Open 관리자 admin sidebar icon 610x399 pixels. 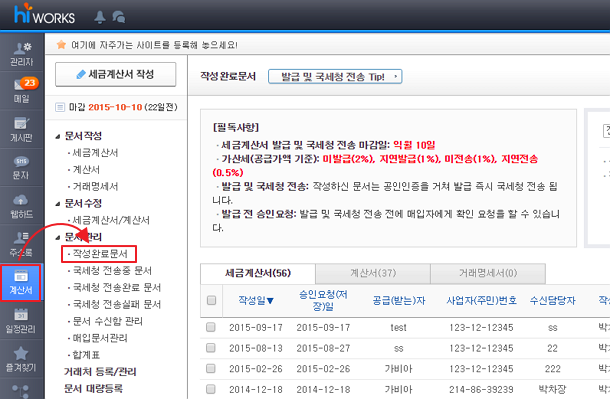[x=22, y=54]
